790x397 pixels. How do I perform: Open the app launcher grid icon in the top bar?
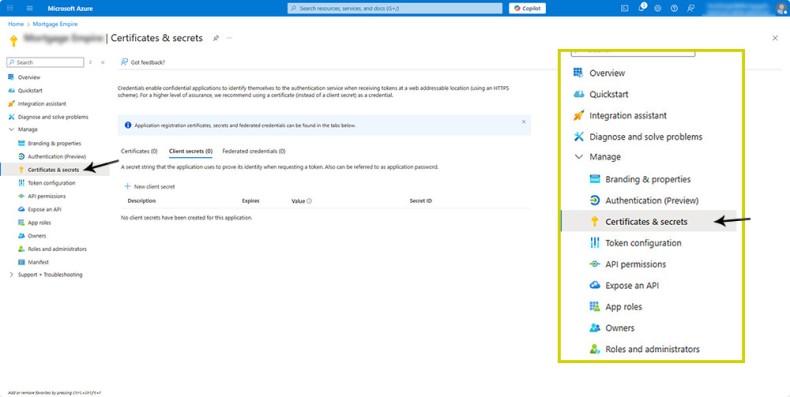coord(10,9)
